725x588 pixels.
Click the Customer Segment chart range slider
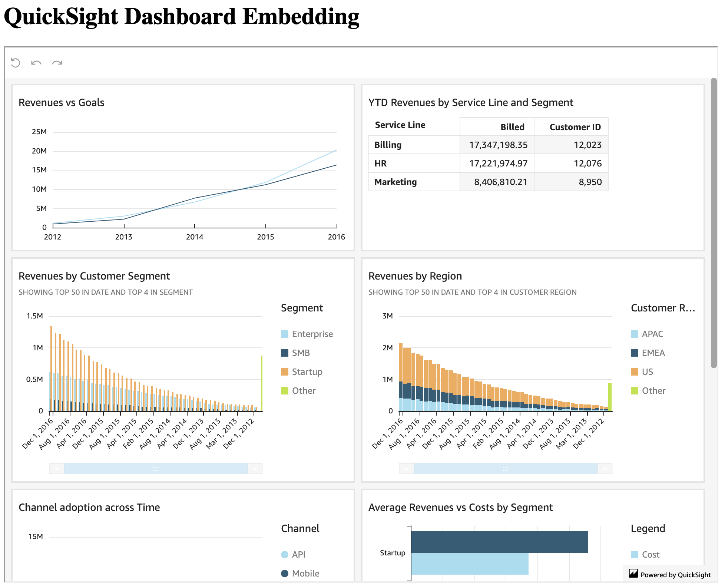tap(156, 469)
